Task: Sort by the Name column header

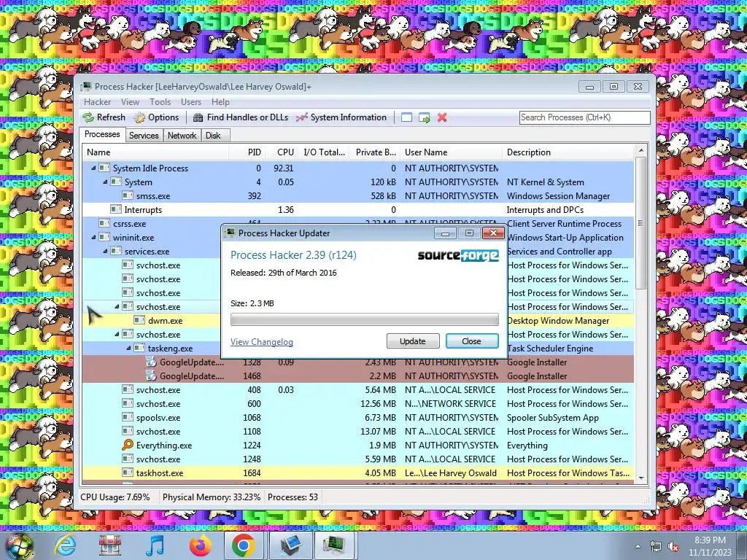Action: [x=156, y=152]
